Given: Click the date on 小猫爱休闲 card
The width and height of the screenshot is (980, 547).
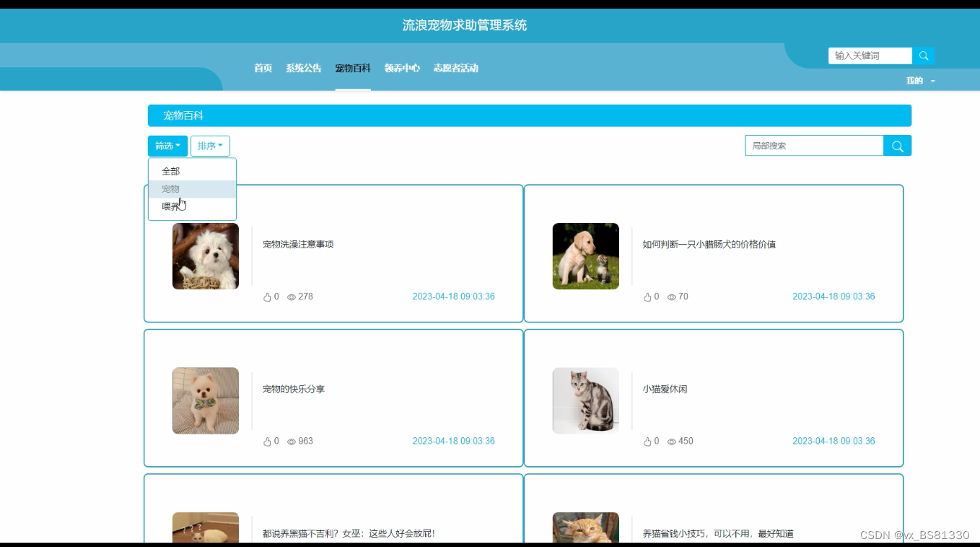Looking at the screenshot, I should [x=834, y=441].
